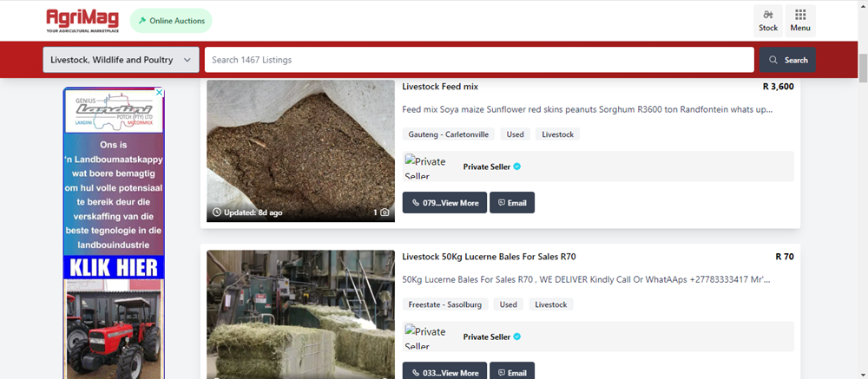Click clock Updated 8d ago icon

(216, 212)
